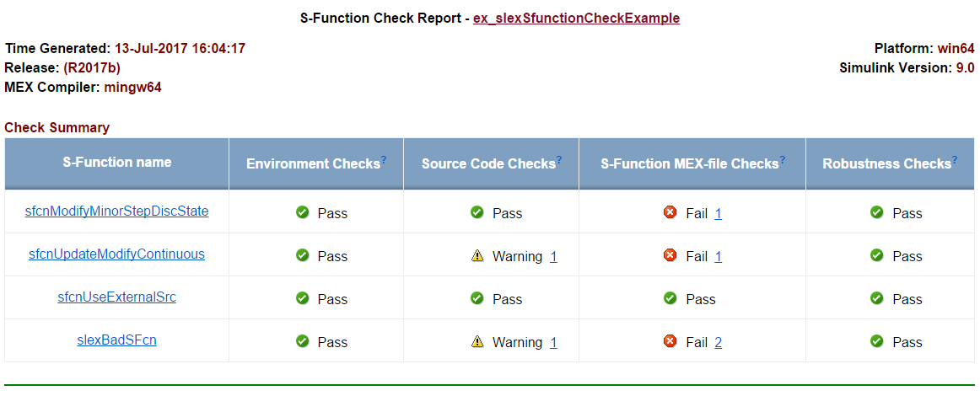Click green pass icon for sfcnUseExternalSrc MEX-file check
Image resolution: width=980 pixels, height=396 pixels.
pyautogui.click(x=670, y=298)
